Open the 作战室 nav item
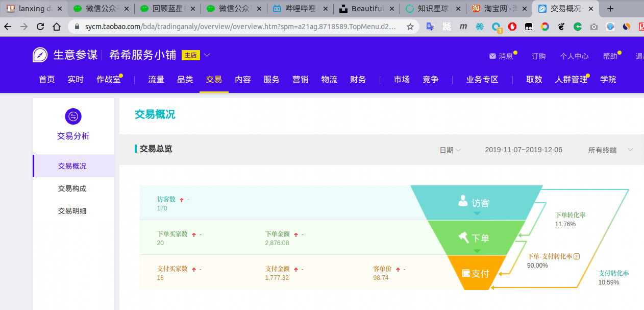Viewport: 644px width, 310px height. tap(109, 79)
